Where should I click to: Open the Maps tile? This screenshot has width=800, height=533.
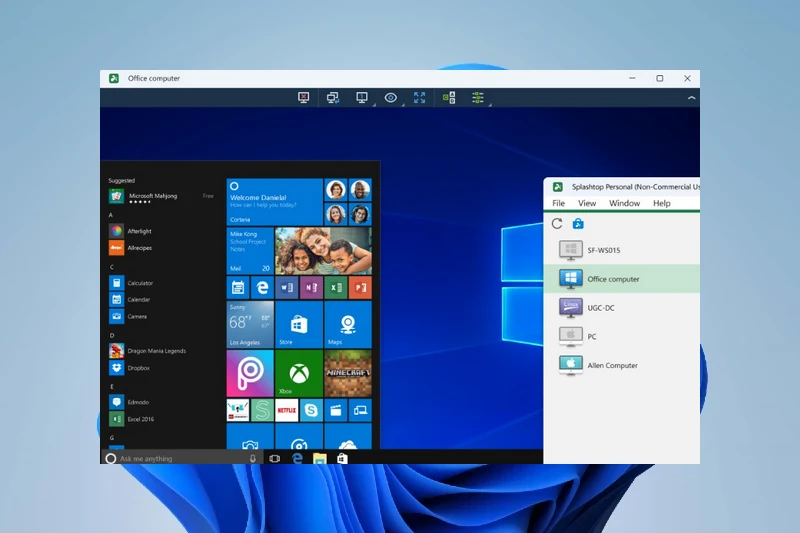[348, 324]
